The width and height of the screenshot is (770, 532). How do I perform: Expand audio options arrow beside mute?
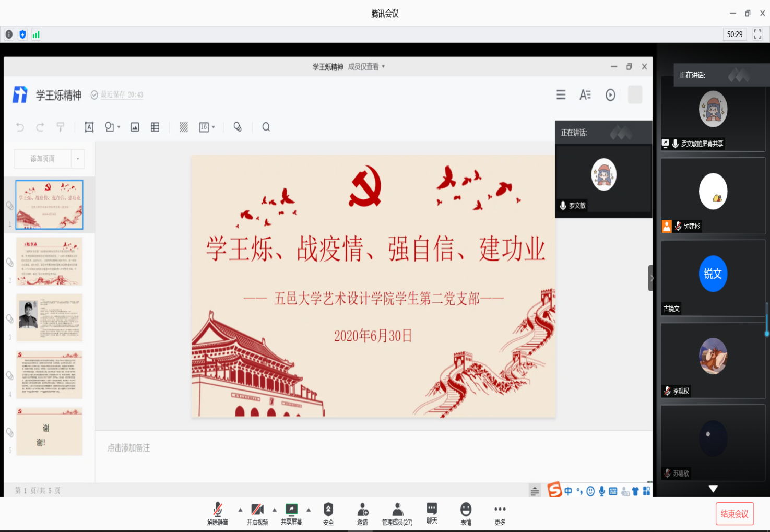[x=240, y=510]
